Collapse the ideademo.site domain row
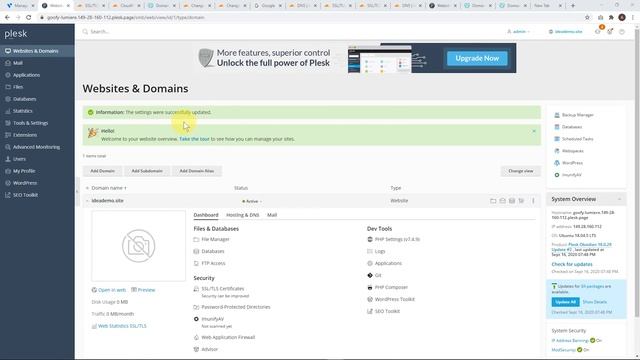The width and height of the screenshot is (640, 360). 87,201
